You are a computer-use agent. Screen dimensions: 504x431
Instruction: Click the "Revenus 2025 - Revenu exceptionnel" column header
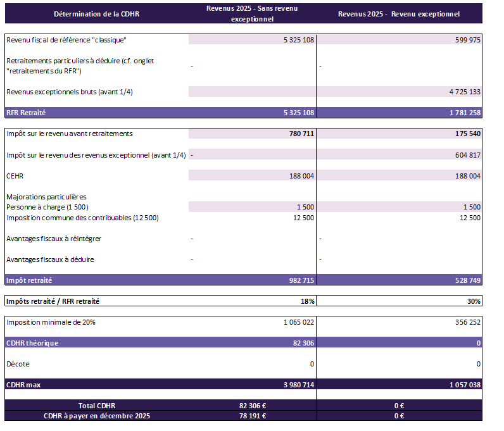click(399, 13)
